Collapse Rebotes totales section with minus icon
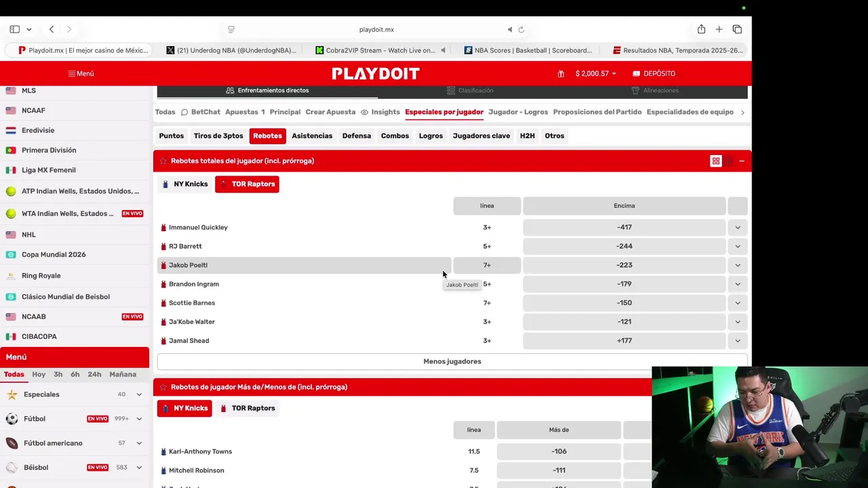The height and width of the screenshot is (488, 868). [x=742, y=161]
